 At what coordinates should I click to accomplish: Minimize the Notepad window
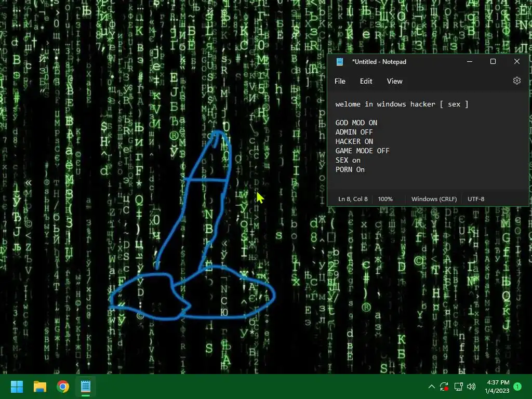click(x=470, y=61)
